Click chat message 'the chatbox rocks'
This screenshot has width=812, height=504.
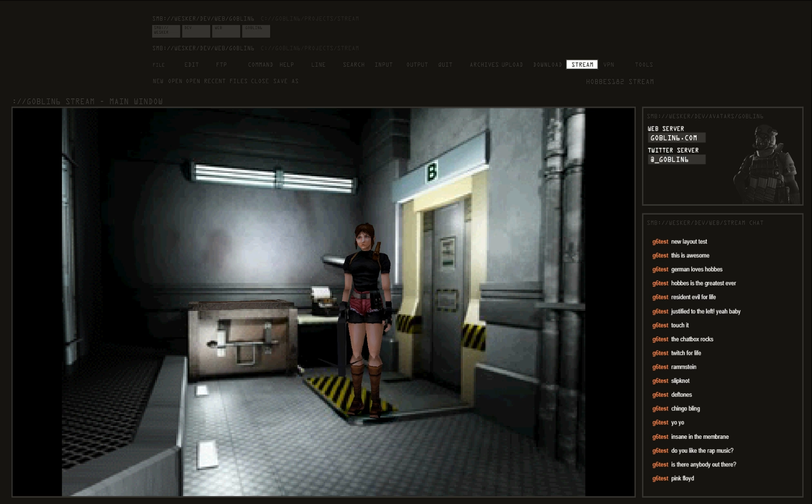click(692, 339)
